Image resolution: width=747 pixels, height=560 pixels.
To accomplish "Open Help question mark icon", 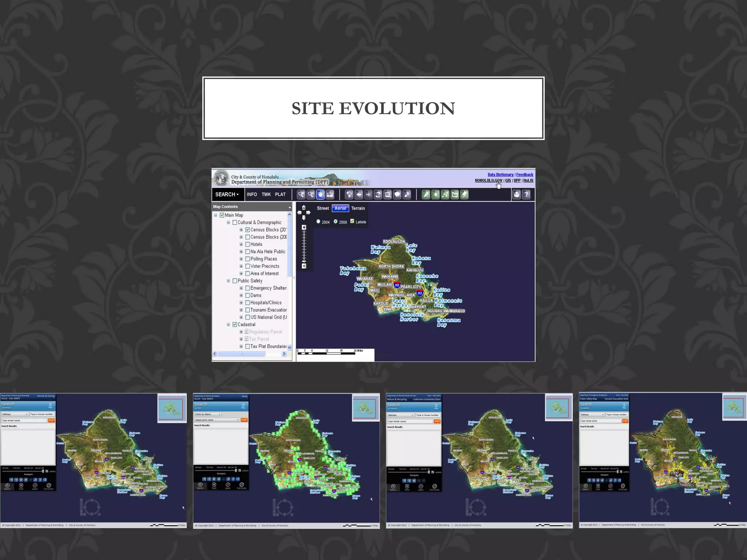I will click(526, 195).
